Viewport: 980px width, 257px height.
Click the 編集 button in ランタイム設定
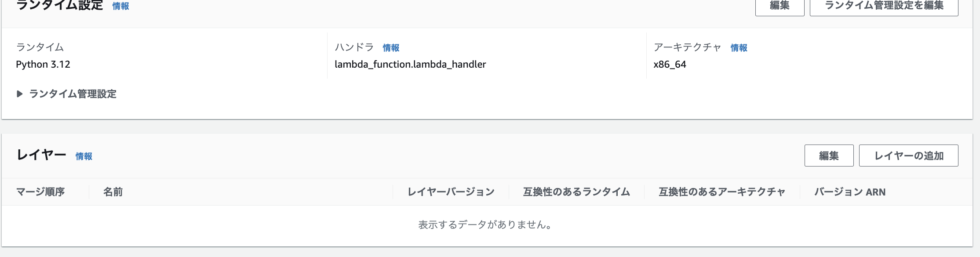[x=780, y=6]
